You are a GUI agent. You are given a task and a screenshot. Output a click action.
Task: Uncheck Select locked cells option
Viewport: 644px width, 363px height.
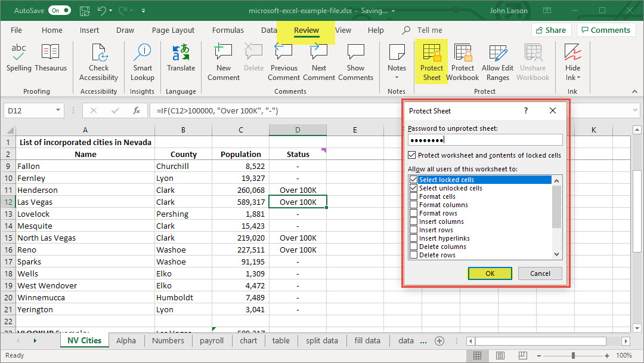click(x=413, y=180)
